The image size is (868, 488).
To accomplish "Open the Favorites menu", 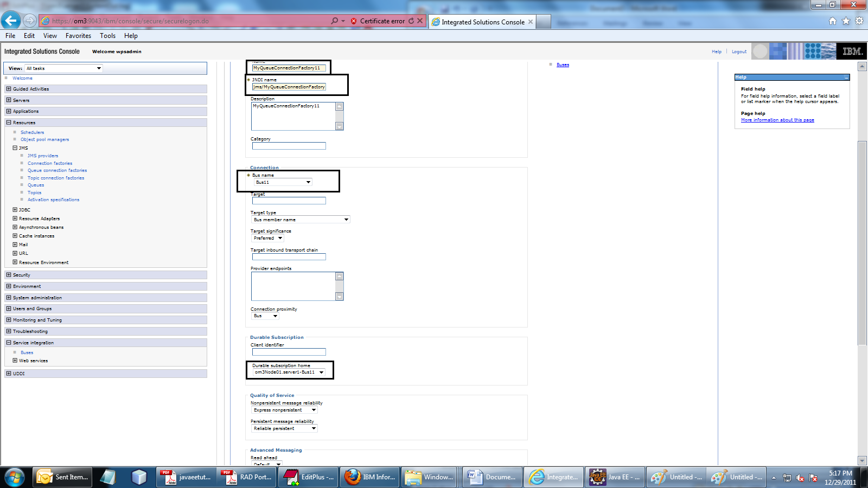I will pos(78,36).
